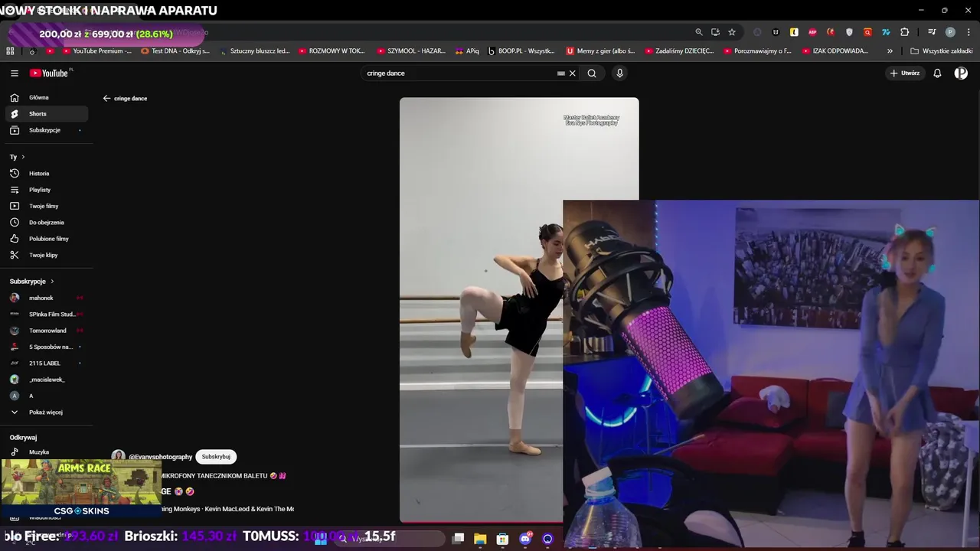Open the SPinka Film Studio subscription

[x=47, y=315]
